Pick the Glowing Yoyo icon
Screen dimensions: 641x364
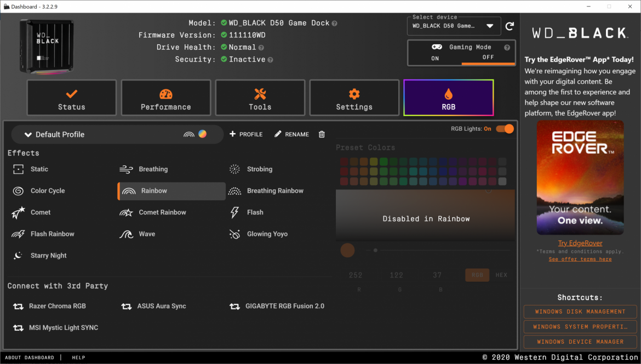tap(234, 234)
